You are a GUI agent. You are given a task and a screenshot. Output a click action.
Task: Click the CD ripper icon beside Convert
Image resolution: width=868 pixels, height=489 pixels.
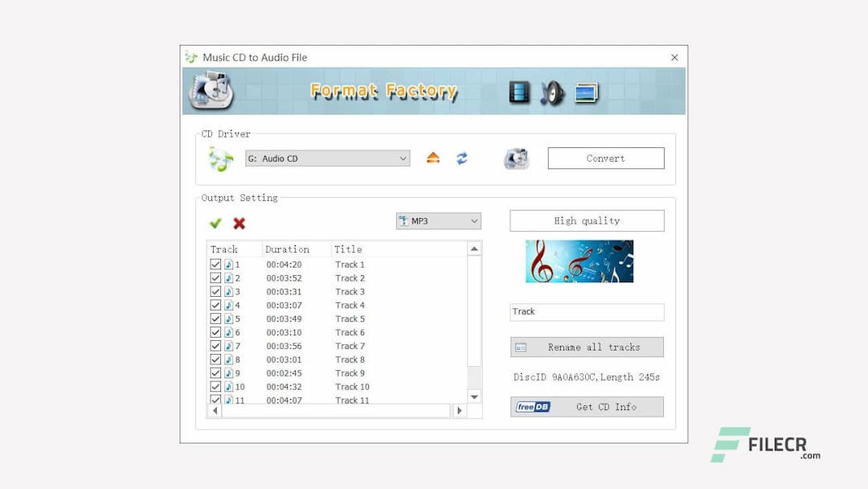click(516, 158)
